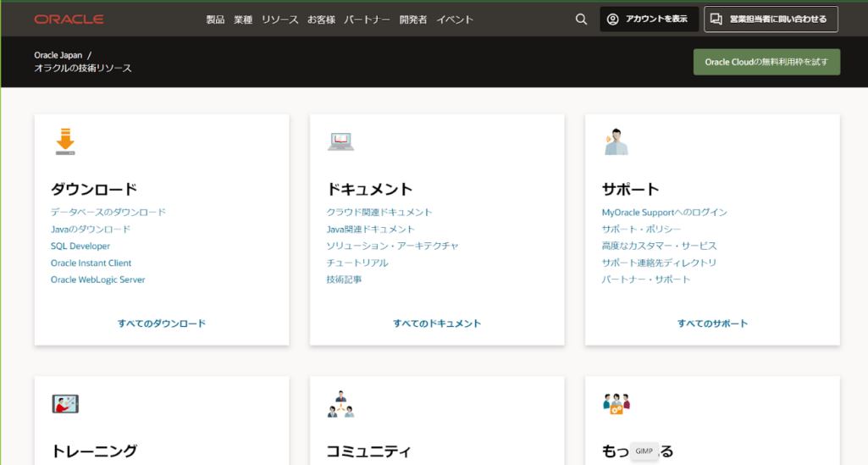The width and height of the screenshot is (868, 465).
Task: Try Oracle Cloud free tier green button
Action: pos(766,62)
